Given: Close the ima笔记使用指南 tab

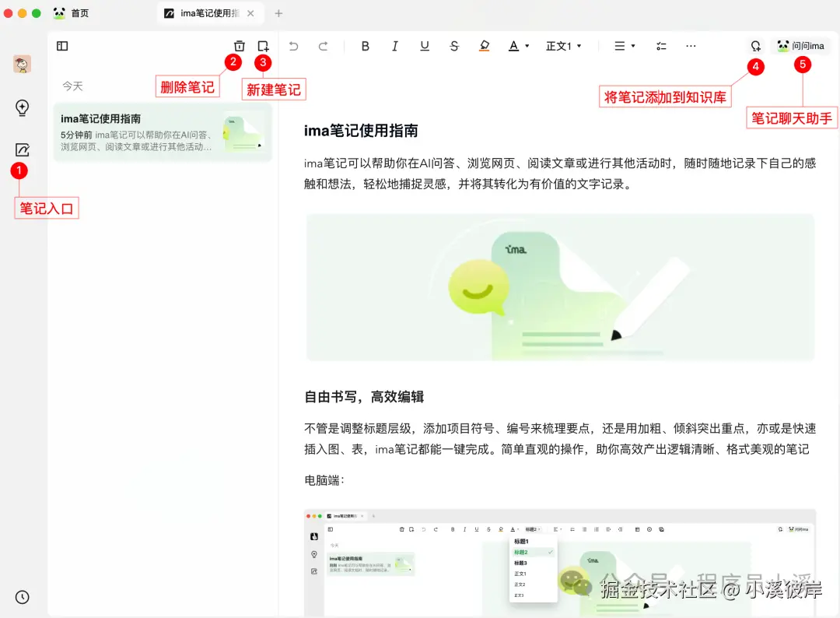Looking at the screenshot, I should (250, 13).
